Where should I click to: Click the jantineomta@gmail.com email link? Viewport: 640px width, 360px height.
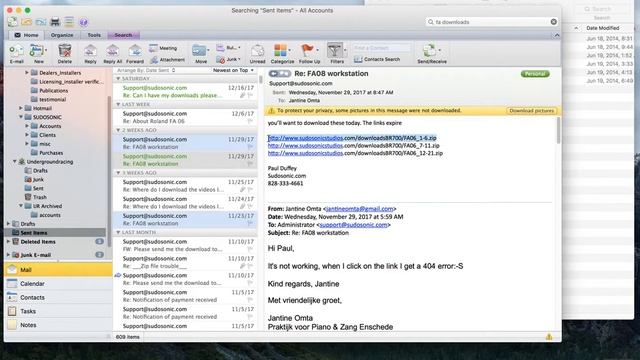click(360, 209)
